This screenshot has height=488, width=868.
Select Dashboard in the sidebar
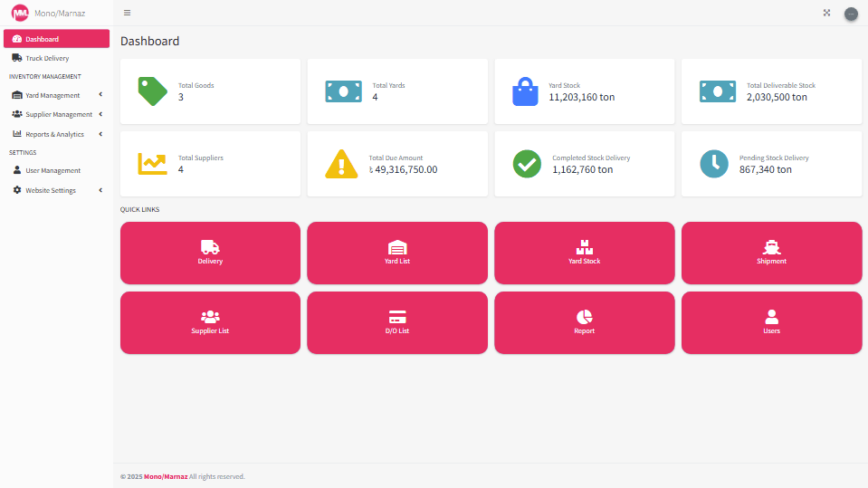click(x=56, y=39)
